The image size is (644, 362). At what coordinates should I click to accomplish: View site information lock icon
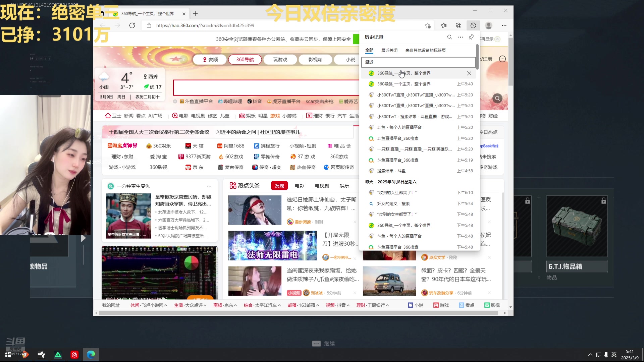149,25
